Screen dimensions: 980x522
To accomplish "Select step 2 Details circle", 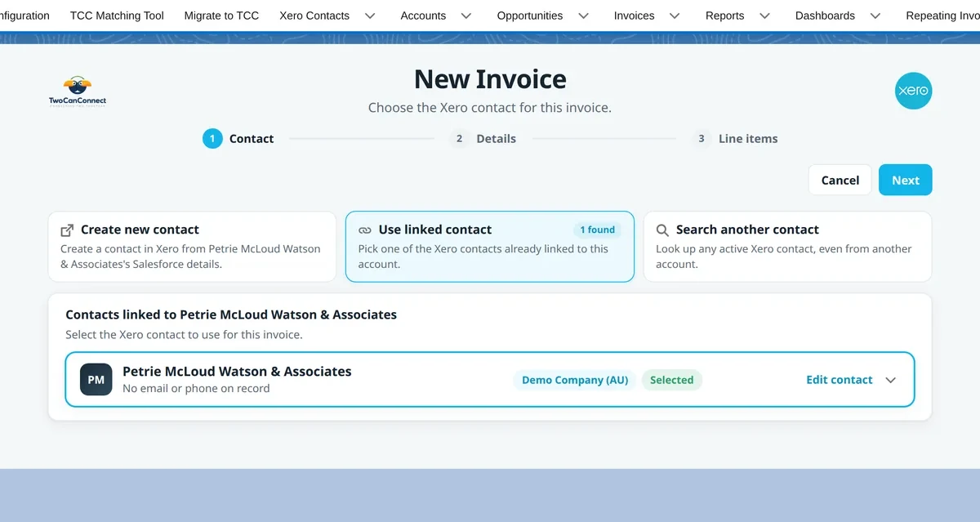I will click(459, 139).
